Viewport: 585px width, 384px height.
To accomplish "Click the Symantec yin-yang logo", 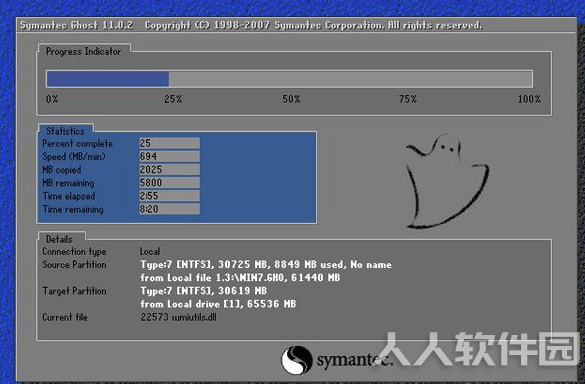I will tap(297, 360).
